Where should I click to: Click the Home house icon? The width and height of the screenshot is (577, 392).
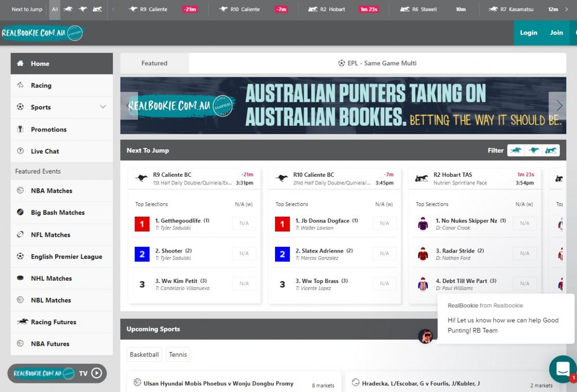[x=20, y=63]
